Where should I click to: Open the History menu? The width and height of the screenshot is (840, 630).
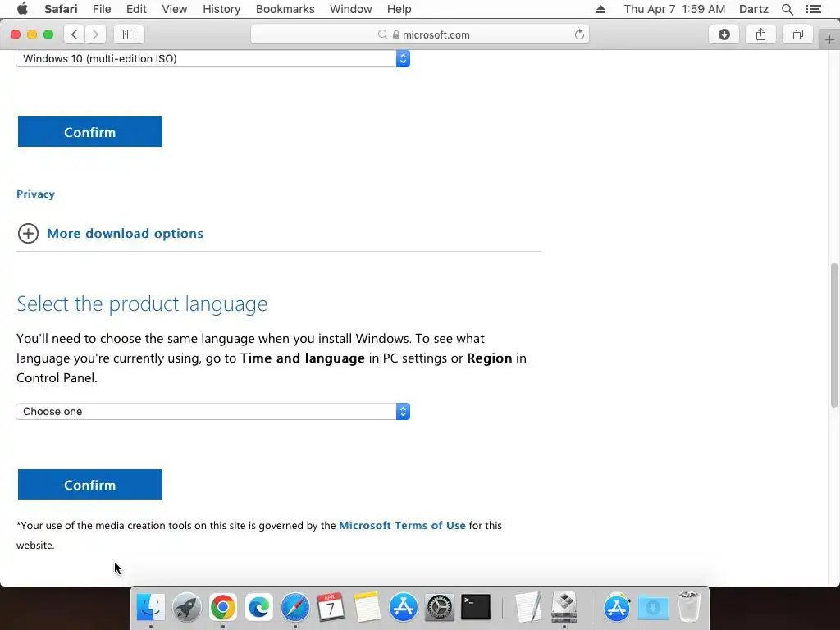coord(221,9)
